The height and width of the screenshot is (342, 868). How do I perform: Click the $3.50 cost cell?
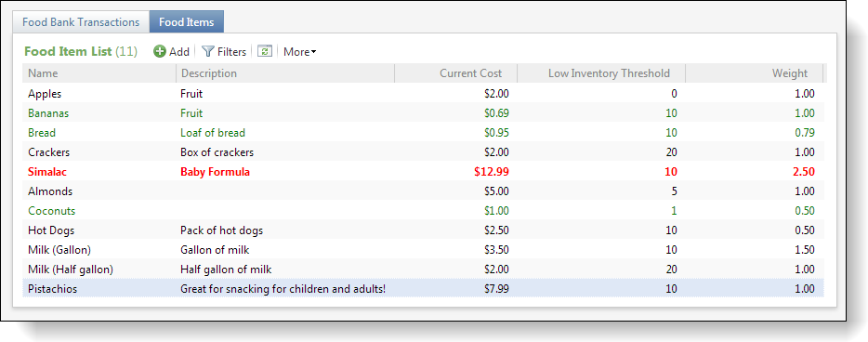[x=496, y=250]
